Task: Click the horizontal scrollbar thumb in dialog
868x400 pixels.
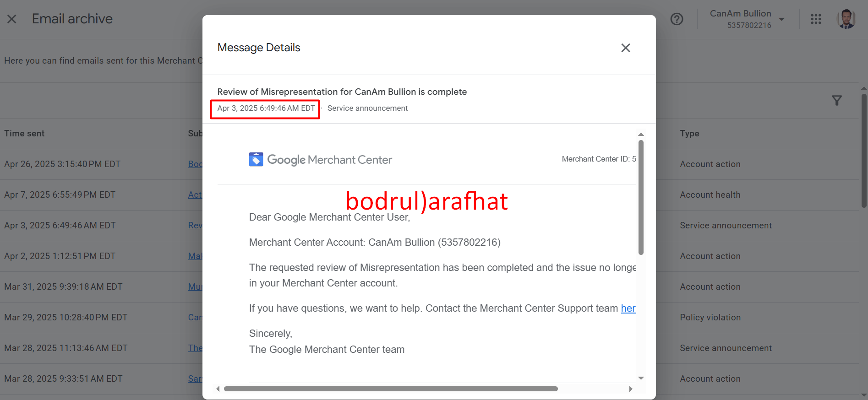Action: click(x=391, y=389)
